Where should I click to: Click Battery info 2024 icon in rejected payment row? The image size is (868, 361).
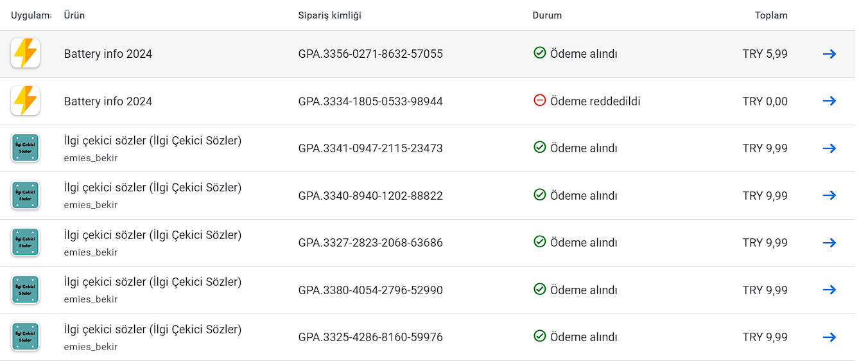(x=26, y=101)
